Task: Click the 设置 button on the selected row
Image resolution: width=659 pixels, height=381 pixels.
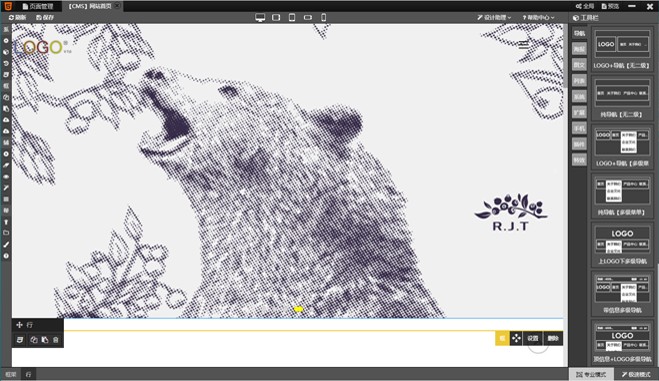Action: [533, 338]
